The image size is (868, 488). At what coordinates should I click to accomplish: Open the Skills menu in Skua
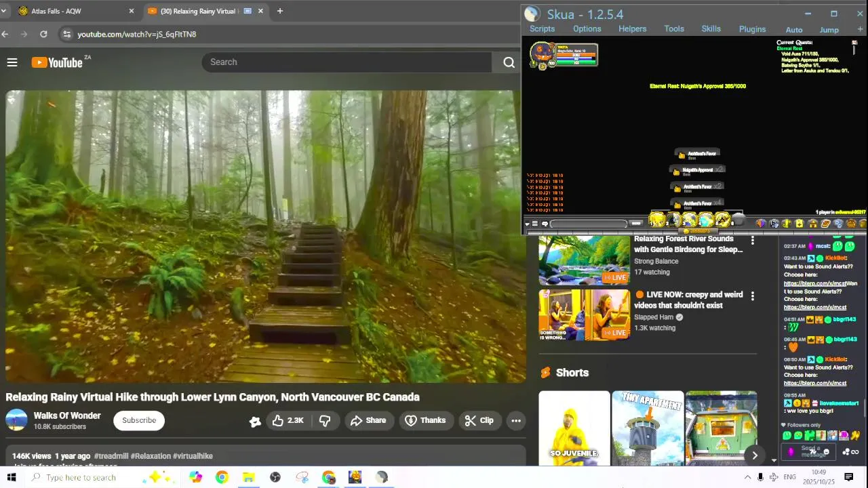[x=711, y=29]
